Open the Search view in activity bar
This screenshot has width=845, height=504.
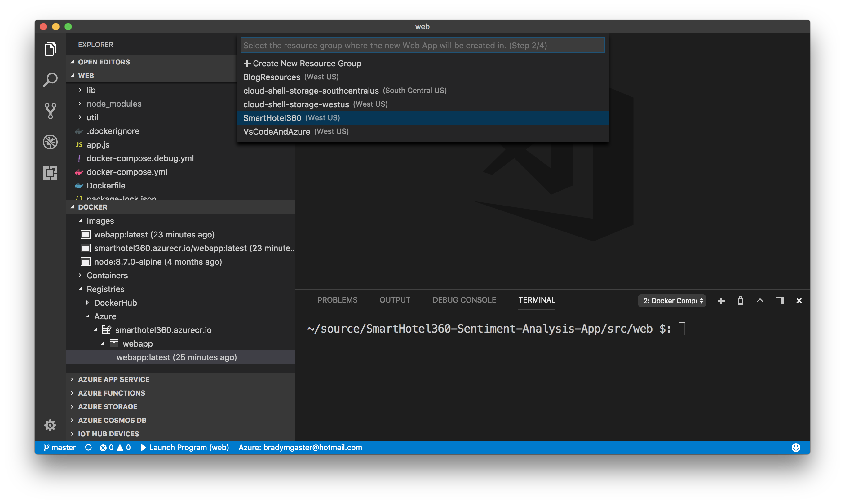pyautogui.click(x=50, y=80)
